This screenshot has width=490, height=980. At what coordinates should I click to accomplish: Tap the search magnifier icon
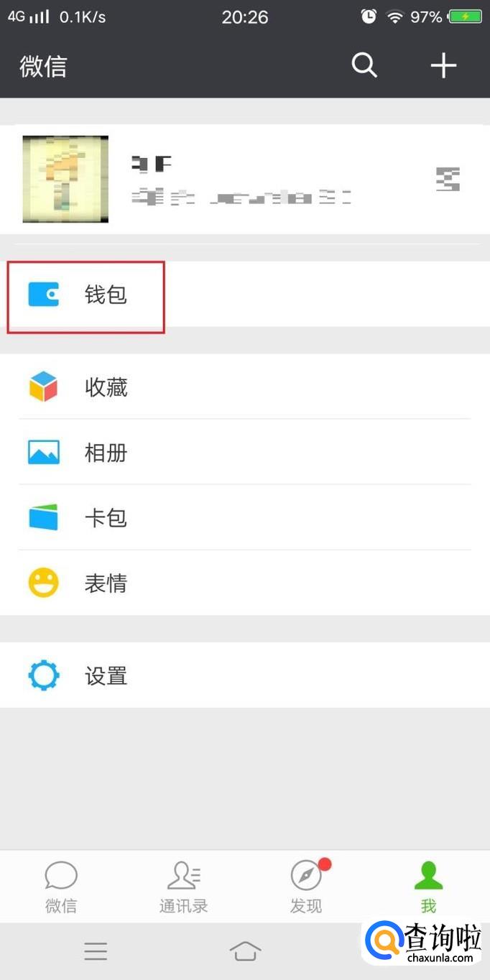pyautogui.click(x=364, y=65)
